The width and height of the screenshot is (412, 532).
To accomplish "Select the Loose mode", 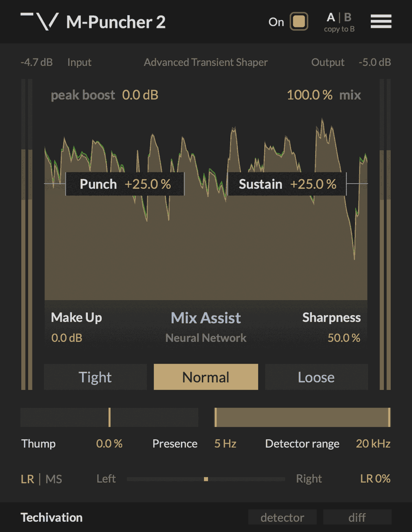I will pos(316,377).
